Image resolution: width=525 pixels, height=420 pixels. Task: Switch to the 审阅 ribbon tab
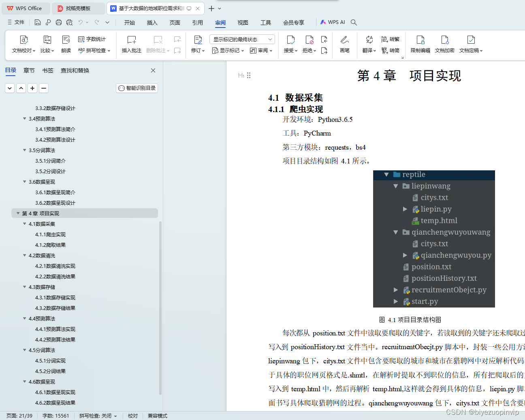point(220,23)
